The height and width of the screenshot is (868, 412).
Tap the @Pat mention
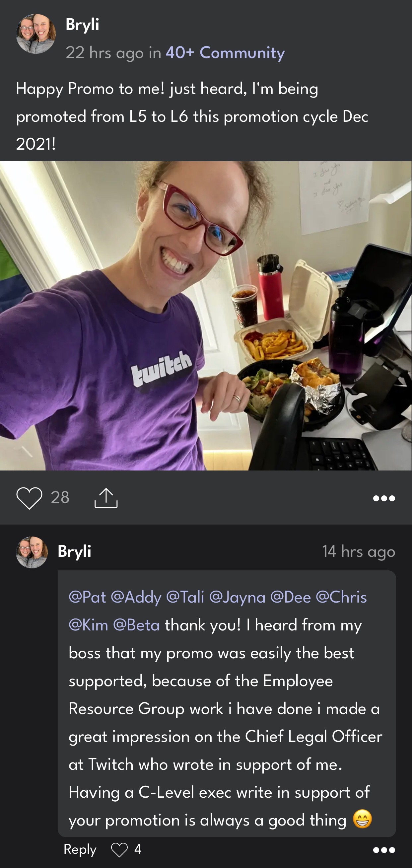pos(87,597)
